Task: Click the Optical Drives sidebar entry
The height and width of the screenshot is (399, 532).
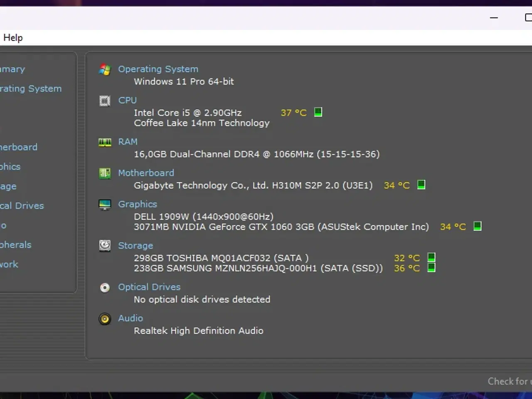Action: click(22, 205)
